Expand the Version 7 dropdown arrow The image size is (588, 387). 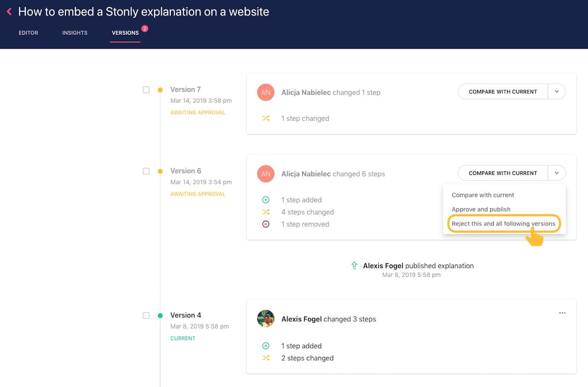[x=557, y=92]
